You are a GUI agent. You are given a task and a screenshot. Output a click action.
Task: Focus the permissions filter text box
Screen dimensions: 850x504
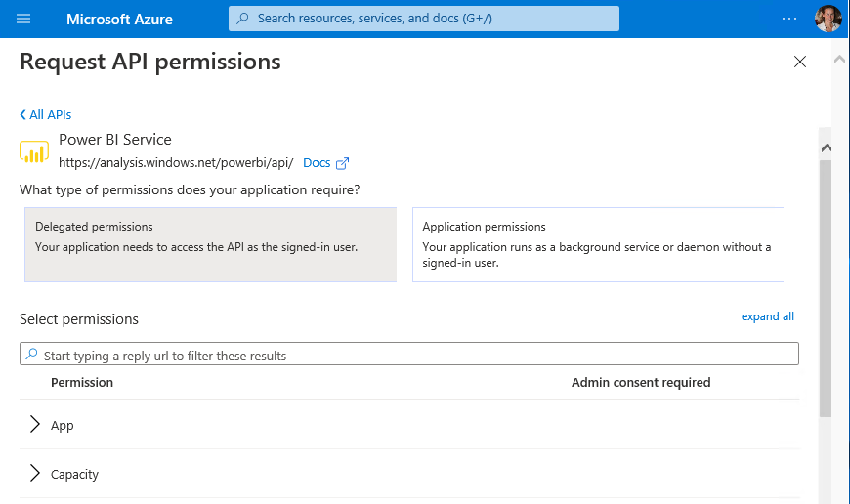410,355
